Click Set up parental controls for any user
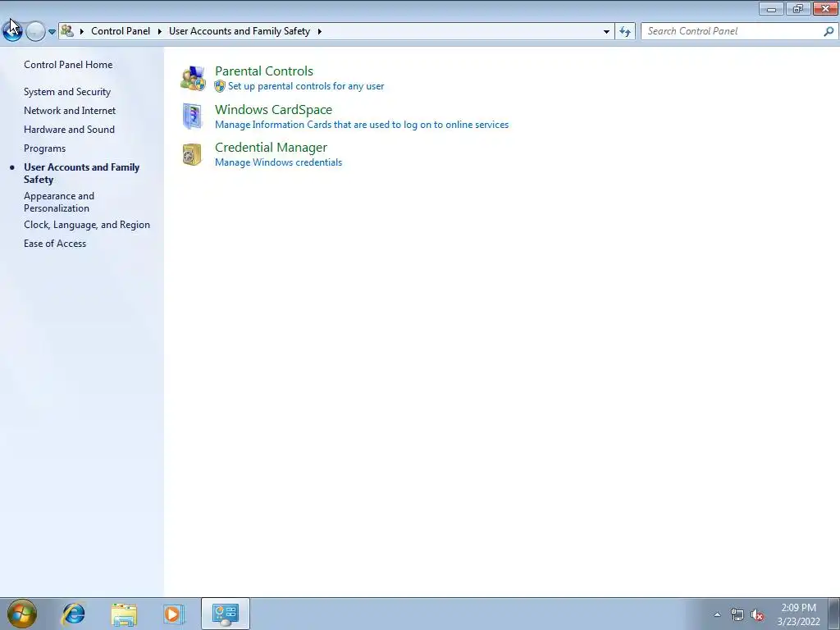 tap(306, 86)
